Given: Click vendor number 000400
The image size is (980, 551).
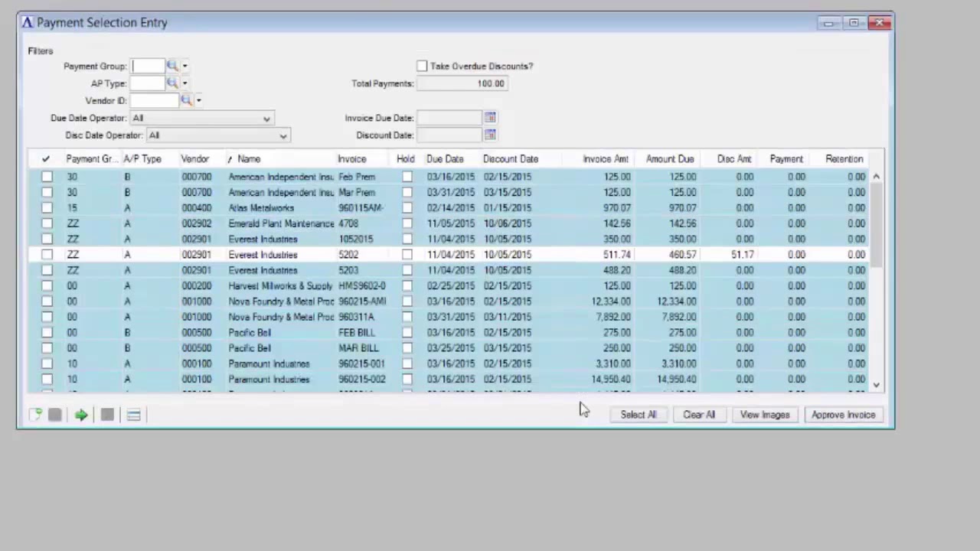Looking at the screenshot, I should [196, 208].
